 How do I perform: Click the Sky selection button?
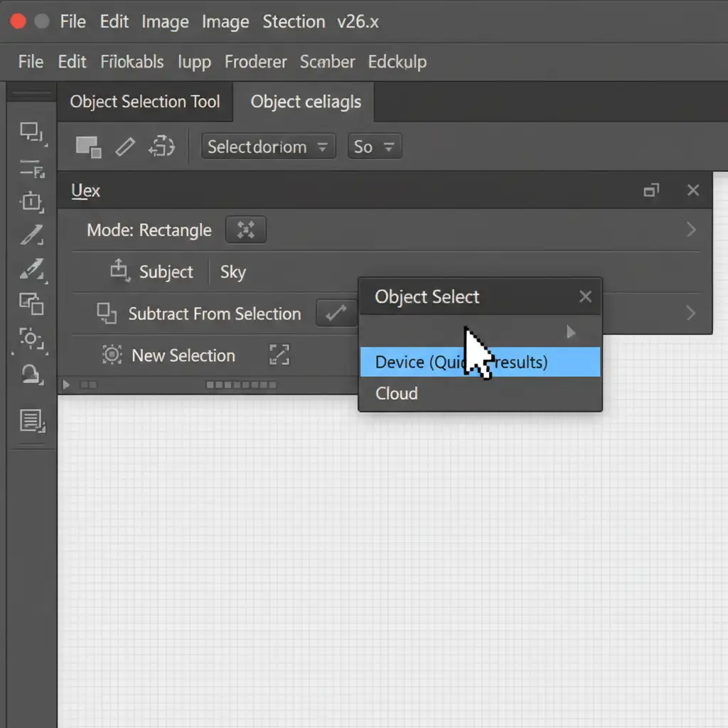point(233,272)
